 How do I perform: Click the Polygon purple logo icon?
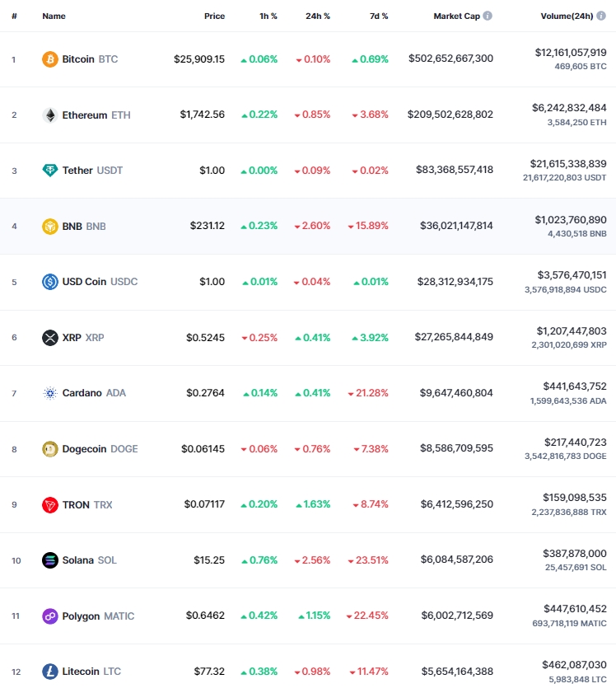[x=50, y=616]
